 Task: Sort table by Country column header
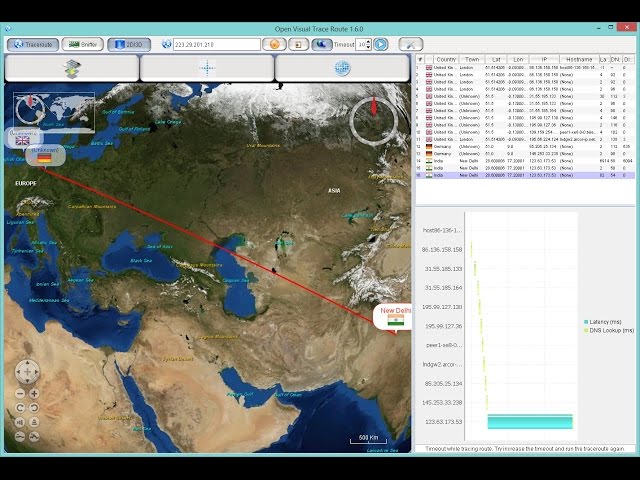pos(446,60)
